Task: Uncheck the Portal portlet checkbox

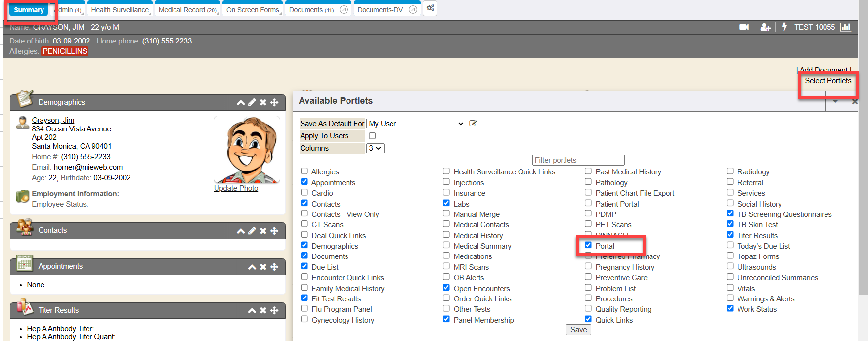Action: 588,245
